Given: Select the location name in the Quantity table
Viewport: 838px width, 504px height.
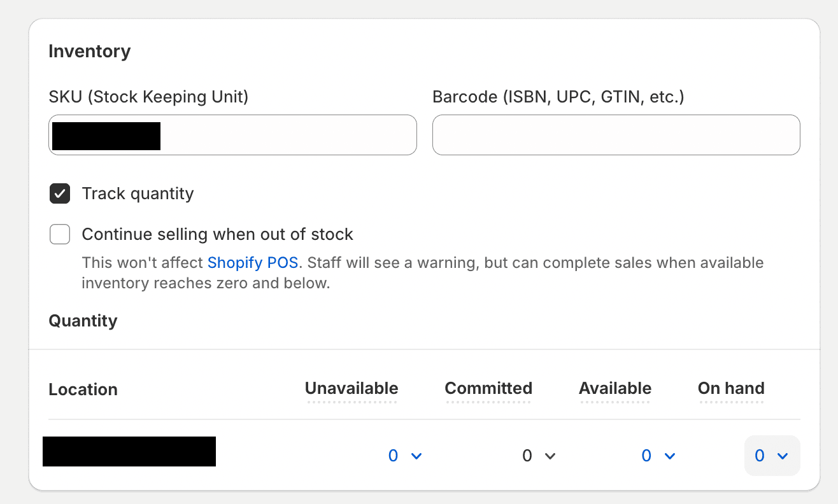Looking at the screenshot, I should pos(129,452).
